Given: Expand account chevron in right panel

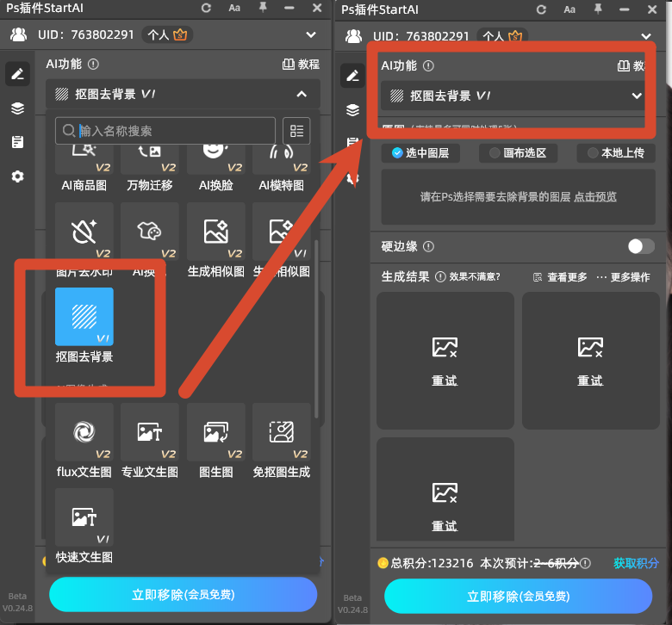Looking at the screenshot, I should point(646,36).
